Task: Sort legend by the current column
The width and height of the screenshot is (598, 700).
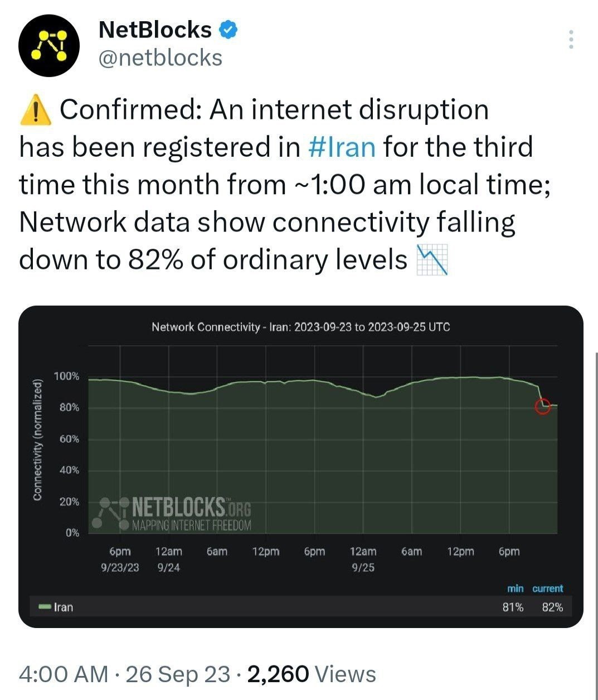Action: click(547, 588)
